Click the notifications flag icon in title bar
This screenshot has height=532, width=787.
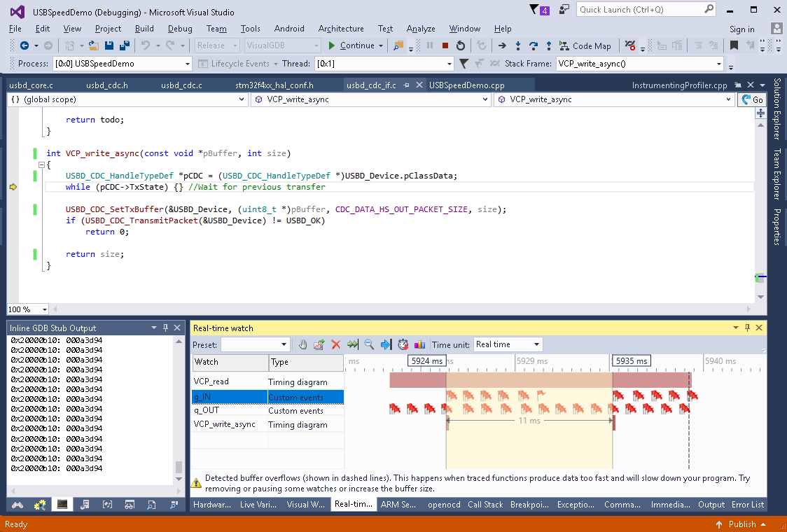(534, 10)
